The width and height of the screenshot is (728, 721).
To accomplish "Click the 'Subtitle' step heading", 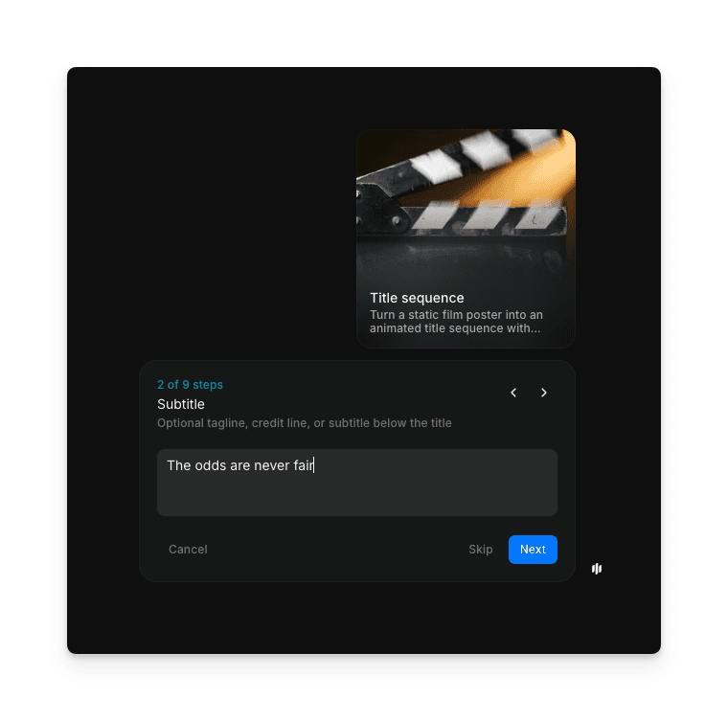I will point(181,404).
